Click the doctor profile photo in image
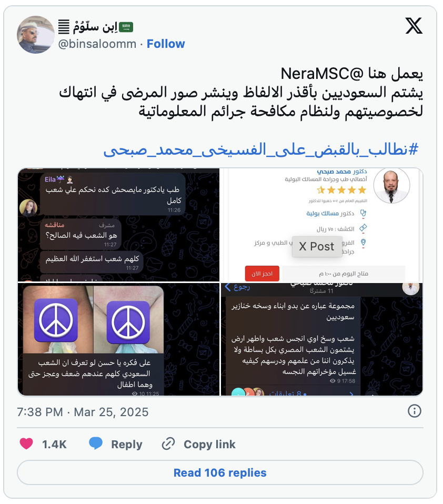 tap(391, 186)
